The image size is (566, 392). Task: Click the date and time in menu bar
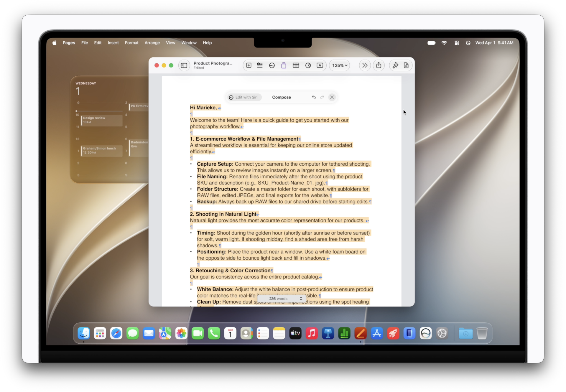pyautogui.click(x=494, y=43)
